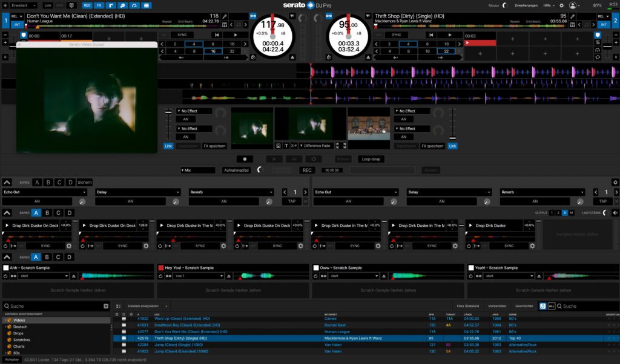Expand the Deutsch crate
The height and width of the screenshot is (364, 620).
(x=5, y=327)
